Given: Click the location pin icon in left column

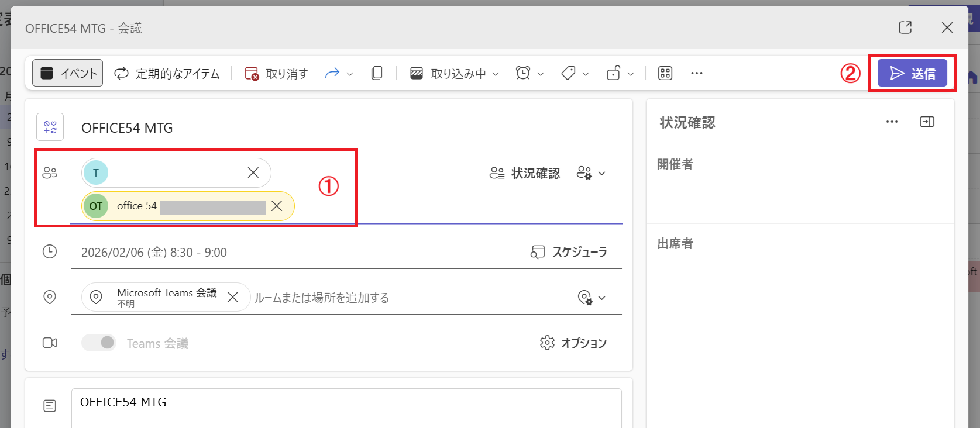Looking at the screenshot, I should coord(50,297).
